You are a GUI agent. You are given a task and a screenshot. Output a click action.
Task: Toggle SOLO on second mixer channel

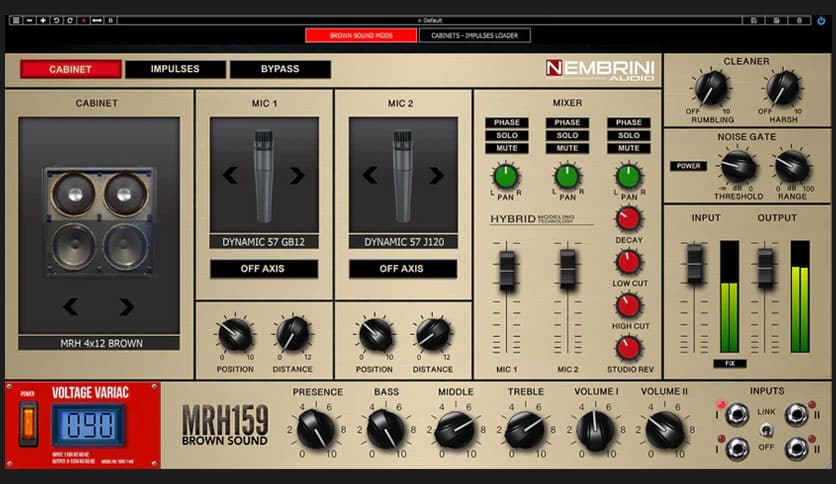567,135
